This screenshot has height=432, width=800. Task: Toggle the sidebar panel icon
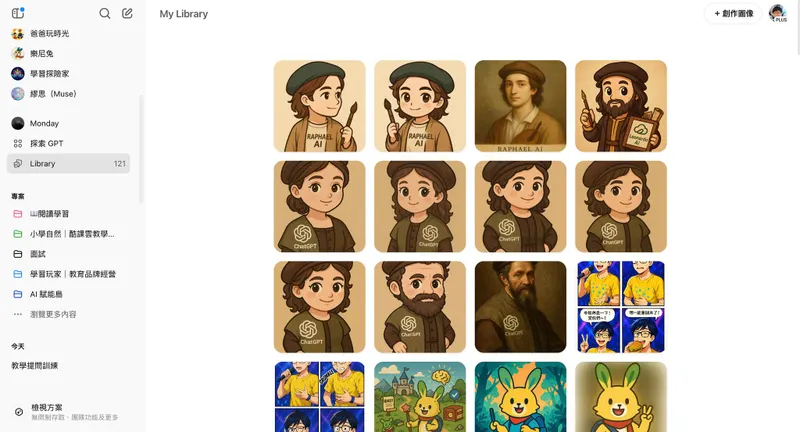click(x=18, y=13)
